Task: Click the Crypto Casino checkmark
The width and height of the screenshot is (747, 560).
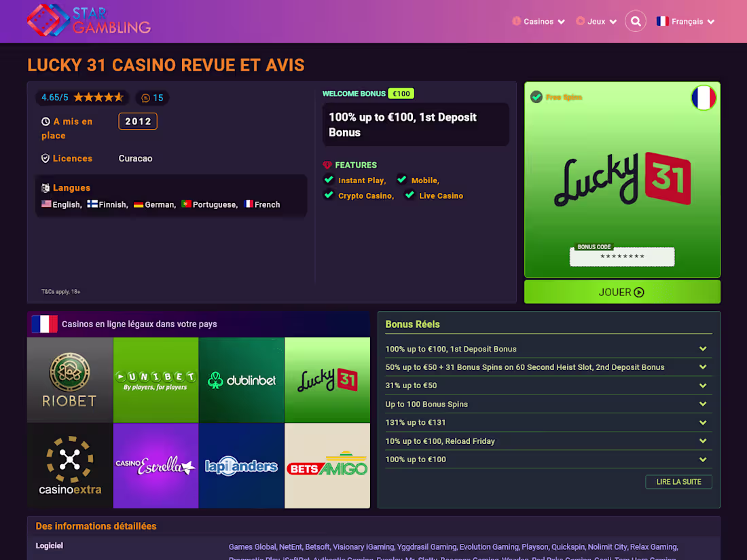Action: coord(329,195)
